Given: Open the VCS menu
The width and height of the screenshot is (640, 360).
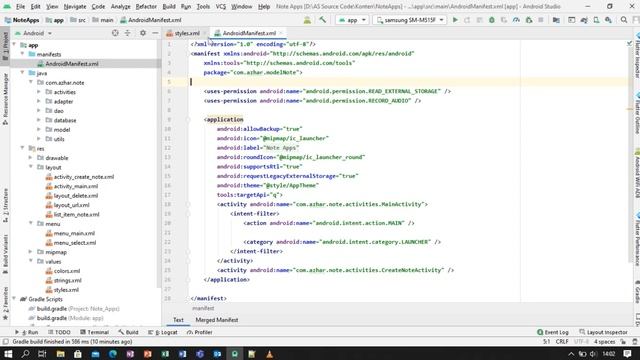Looking at the screenshot, I should [x=221, y=7].
